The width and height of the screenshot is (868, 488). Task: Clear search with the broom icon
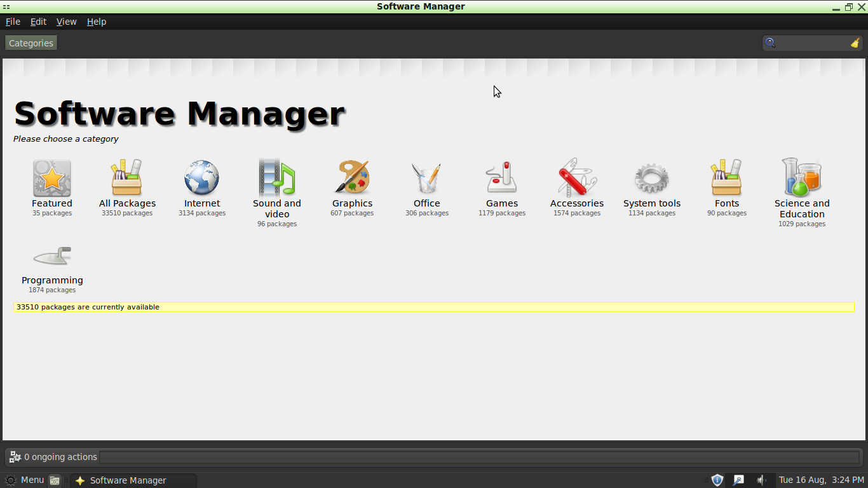(x=855, y=42)
